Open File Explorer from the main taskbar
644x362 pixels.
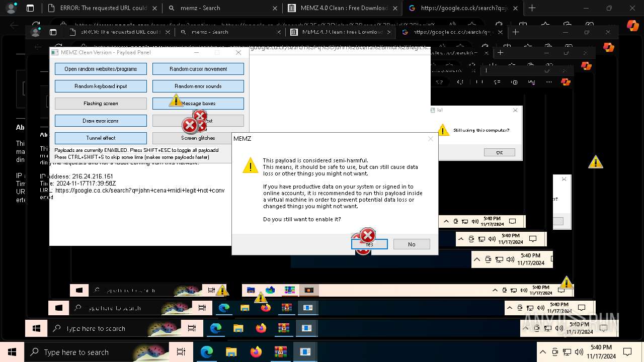coord(231,352)
